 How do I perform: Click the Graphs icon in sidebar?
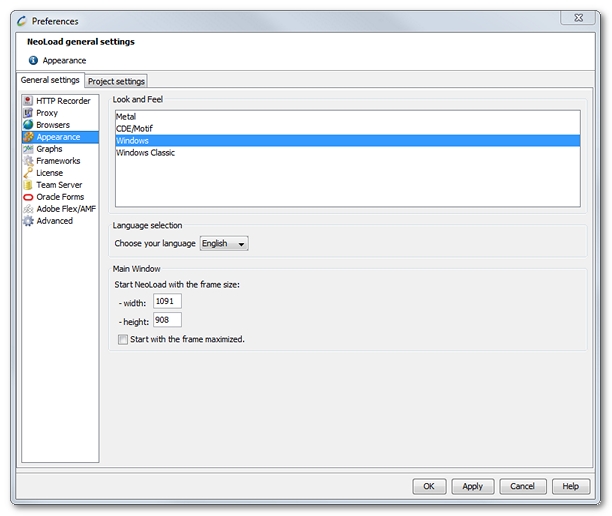[x=28, y=149]
